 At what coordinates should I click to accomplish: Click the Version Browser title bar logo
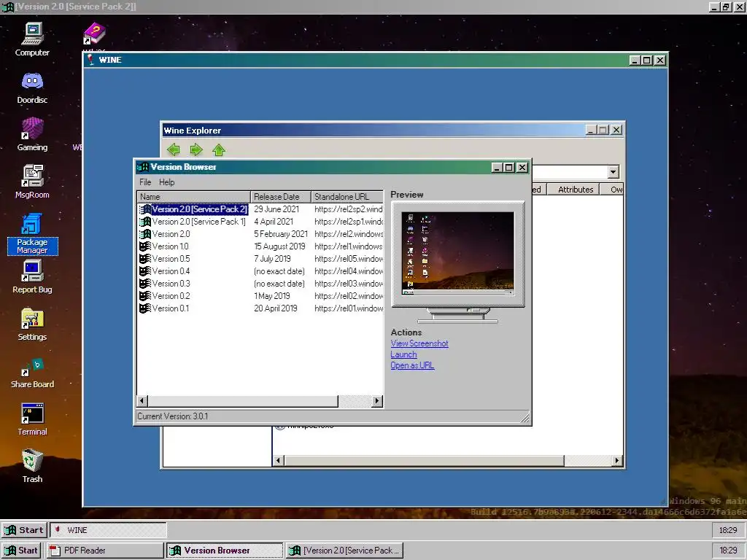click(x=142, y=167)
